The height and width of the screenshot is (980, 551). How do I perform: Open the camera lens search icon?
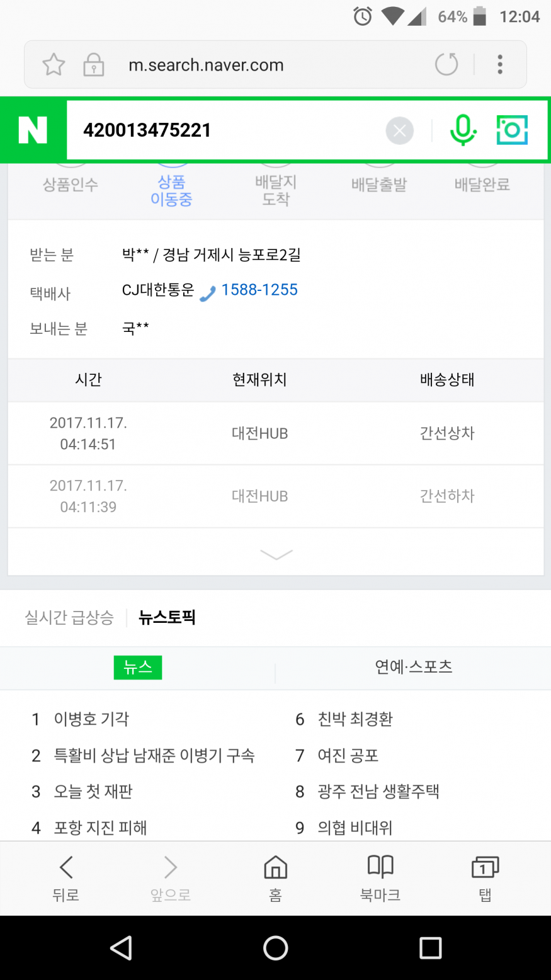coord(512,130)
